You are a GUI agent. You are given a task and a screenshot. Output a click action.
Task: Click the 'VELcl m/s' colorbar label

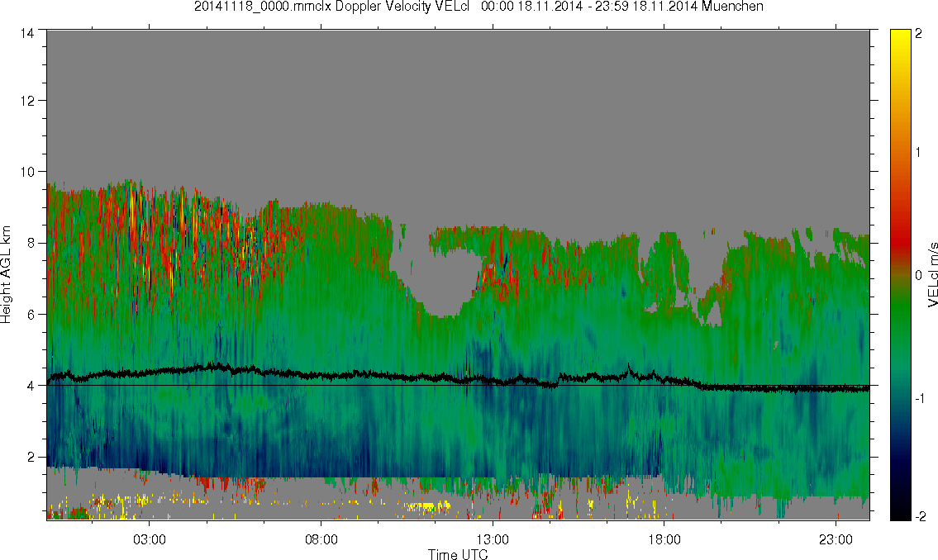(932, 275)
